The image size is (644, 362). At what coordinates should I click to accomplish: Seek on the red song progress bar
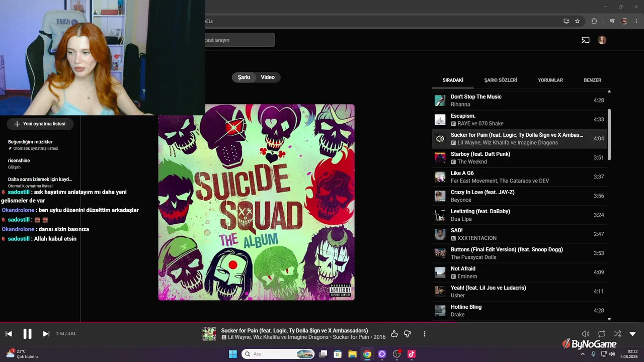pyautogui.click(x=322, y=322)
